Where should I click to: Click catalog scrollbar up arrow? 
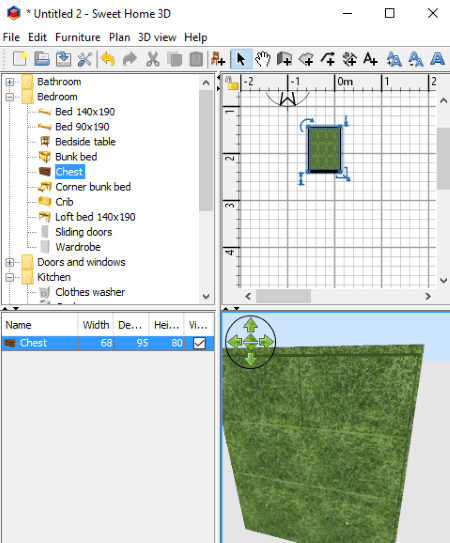[206, 83]
